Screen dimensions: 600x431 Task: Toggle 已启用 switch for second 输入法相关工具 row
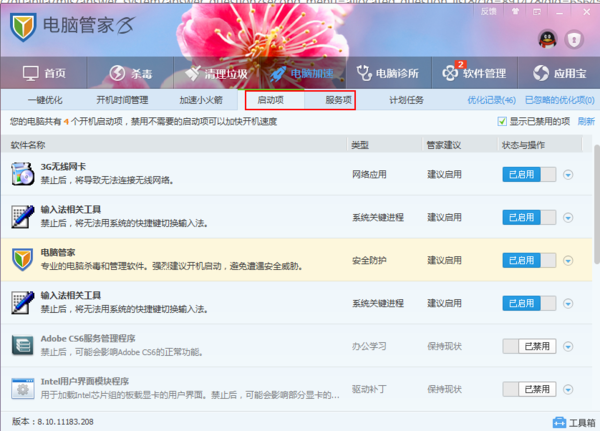tap(529, 303)
